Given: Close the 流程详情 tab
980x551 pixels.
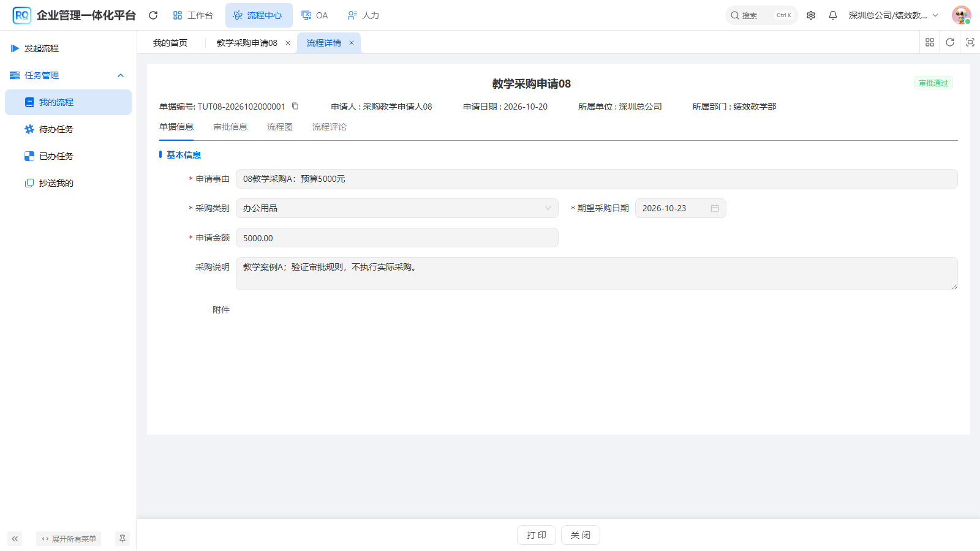Looking at the screenshot, I should [x=352, y=43].
